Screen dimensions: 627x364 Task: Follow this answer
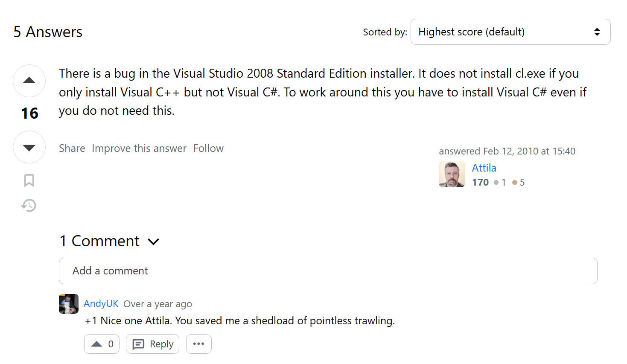(x=208, y=149)
